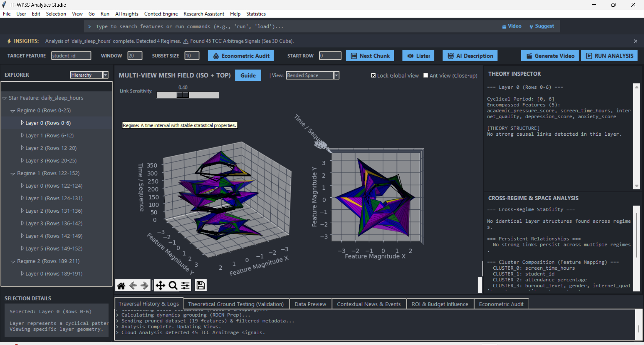This screenshot has height=345, width=644.
Task: Save the figure with the disk icon
Action: tap(201, 285)
